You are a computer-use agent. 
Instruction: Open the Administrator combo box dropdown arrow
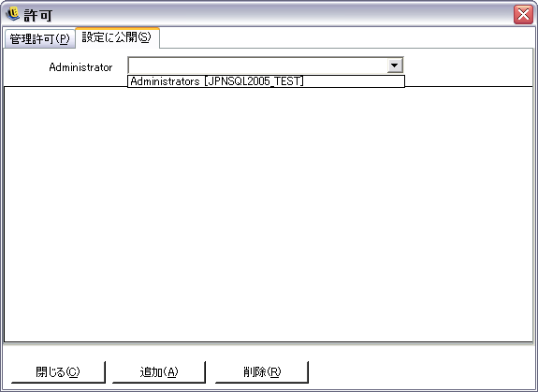tap(395, 65)
